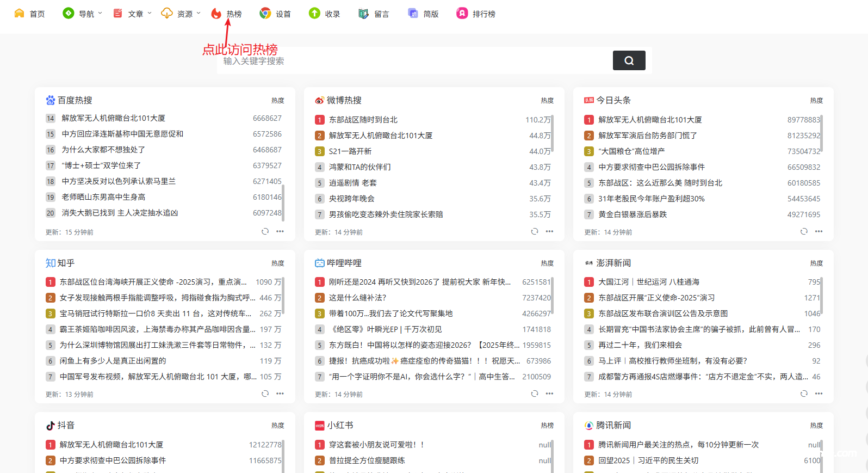Click the 百度热搜 list scrollbar
Screen dimensions: 868x473
[x=283, y=203]
